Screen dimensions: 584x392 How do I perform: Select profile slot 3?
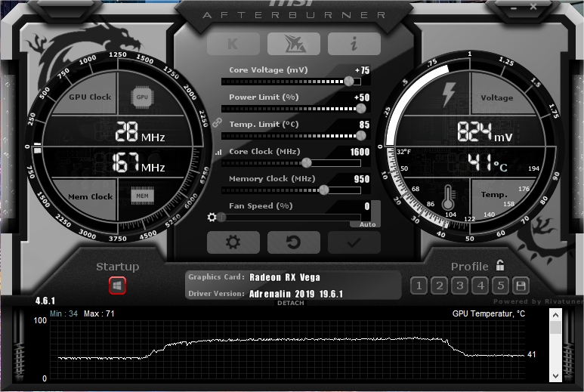460,286
